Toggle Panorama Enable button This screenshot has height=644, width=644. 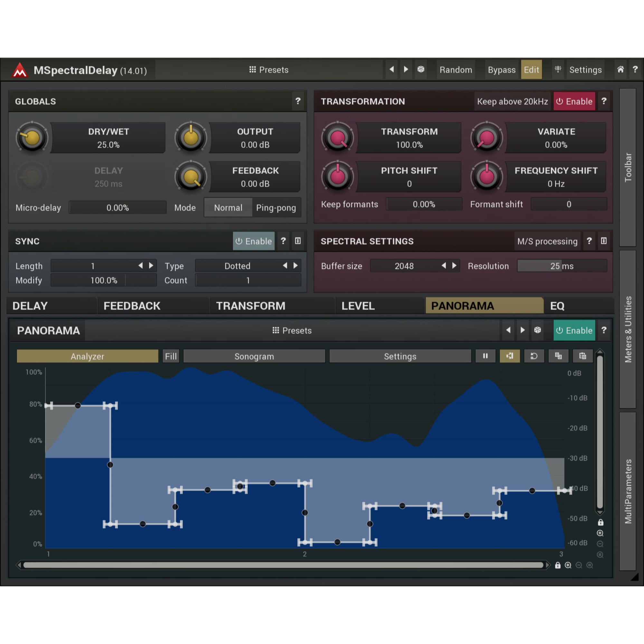(x=574, y=330)
